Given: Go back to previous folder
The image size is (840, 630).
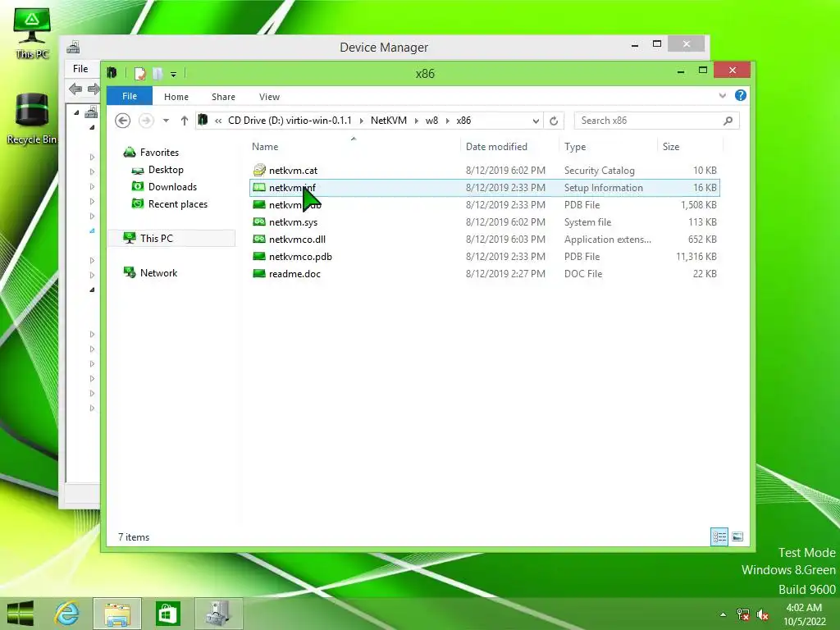Looking at the screenshot, I should point(123,121).
